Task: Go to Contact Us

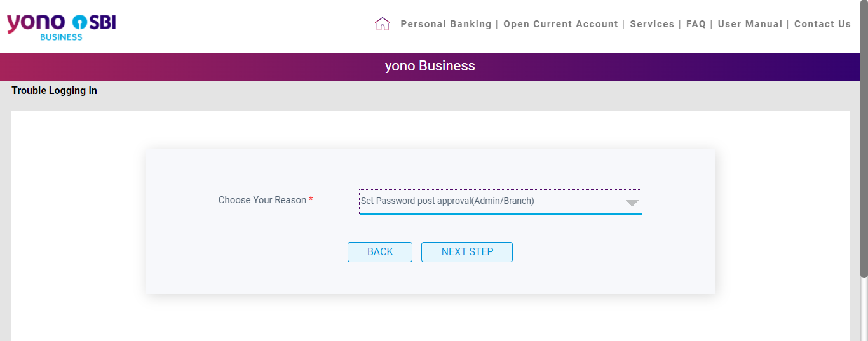Action: click(822, 24)
